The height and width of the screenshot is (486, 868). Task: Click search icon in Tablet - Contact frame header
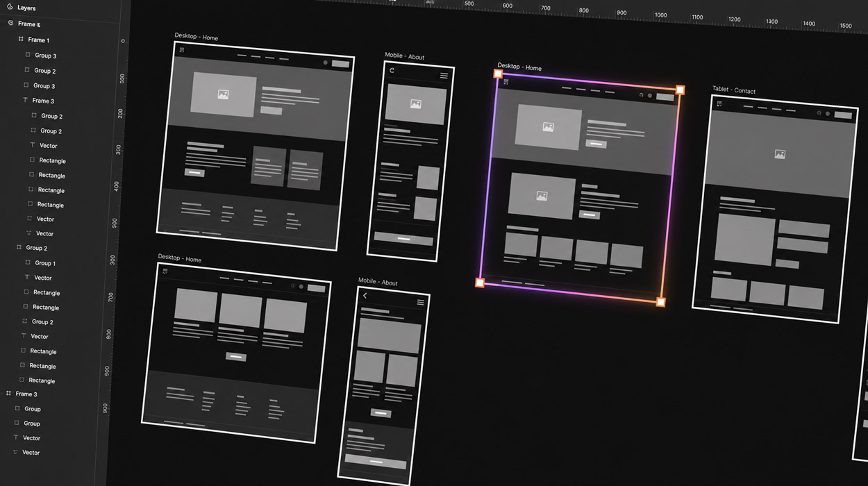[819, 113]
